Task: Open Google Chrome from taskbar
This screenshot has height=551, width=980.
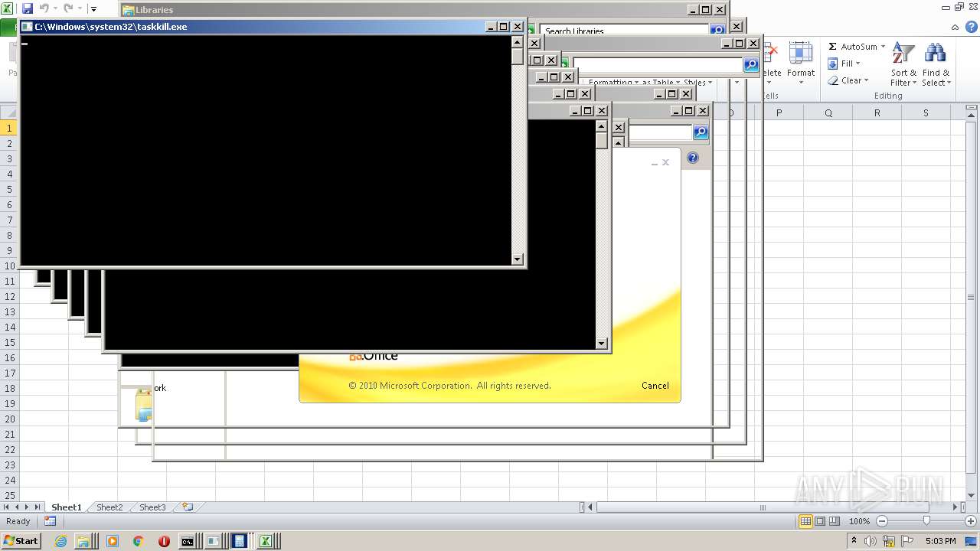Action: click(139, 541)
